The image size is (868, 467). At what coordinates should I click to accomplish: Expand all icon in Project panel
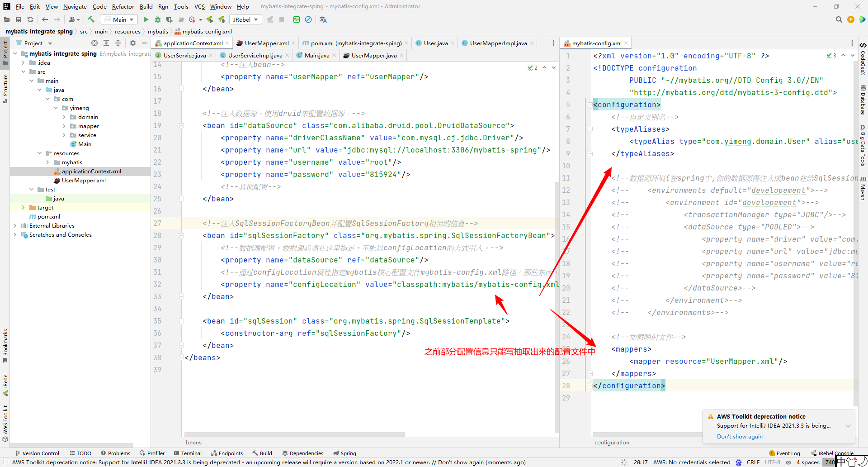(106, 43)
